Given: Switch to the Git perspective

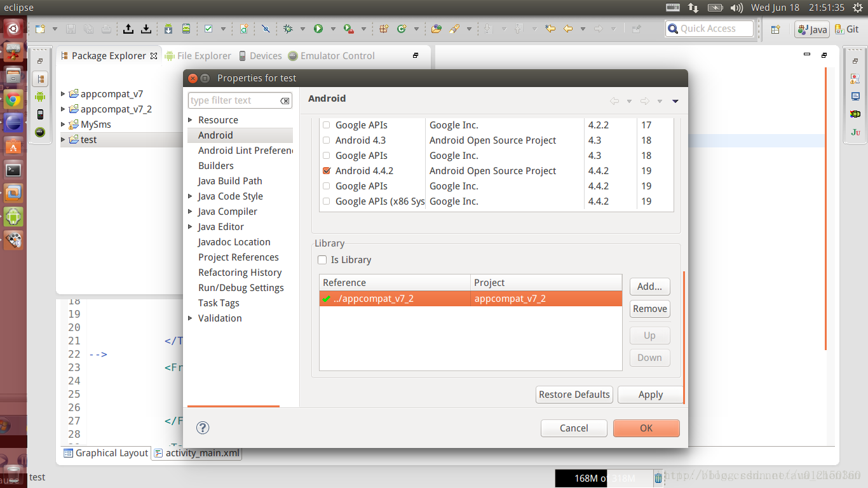Looking at the screenshot, I should pyautogui.click(x=846, y=29).
